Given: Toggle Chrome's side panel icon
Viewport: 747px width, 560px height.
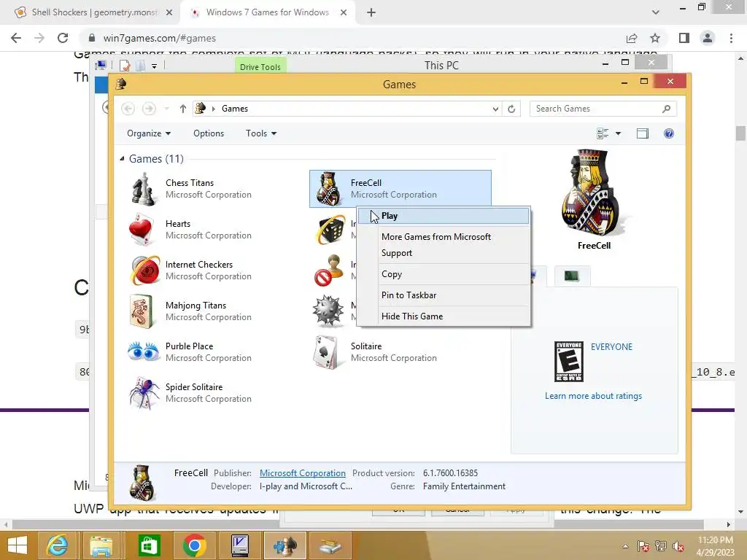Looking at the screenshot, I should tap(684, 38).
